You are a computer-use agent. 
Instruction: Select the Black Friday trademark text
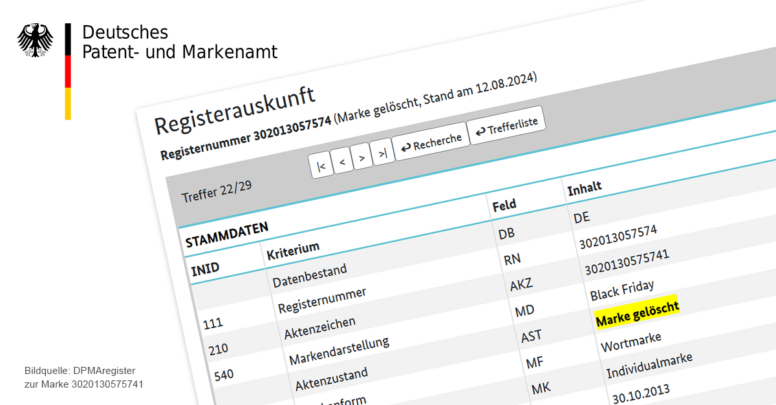pyautogui.click(x=622, y=290)
